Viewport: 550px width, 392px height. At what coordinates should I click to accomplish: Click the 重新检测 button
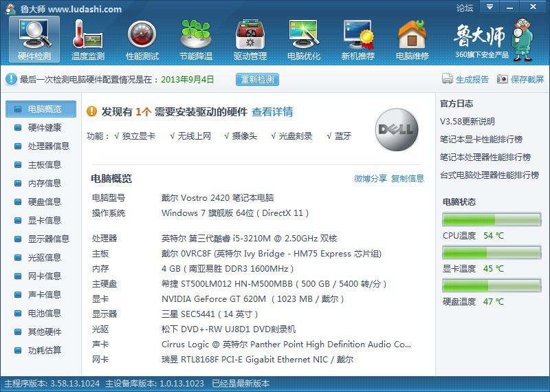(x=257, y=79)
